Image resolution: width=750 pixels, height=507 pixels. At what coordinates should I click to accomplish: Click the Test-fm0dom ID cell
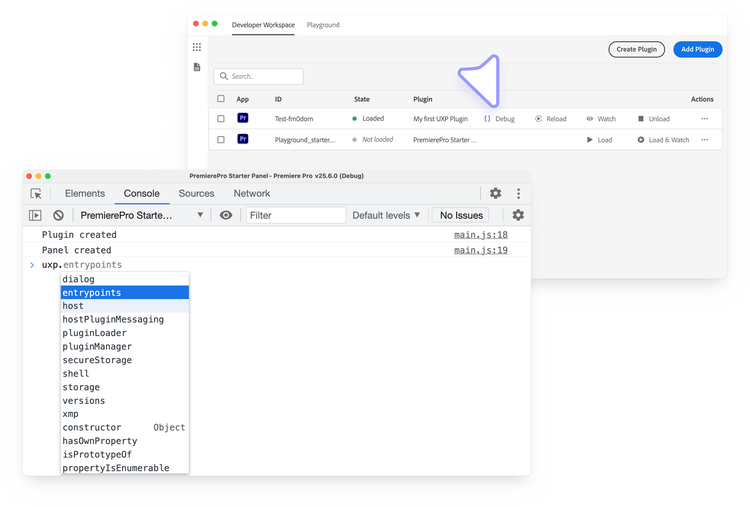(294, 119)
